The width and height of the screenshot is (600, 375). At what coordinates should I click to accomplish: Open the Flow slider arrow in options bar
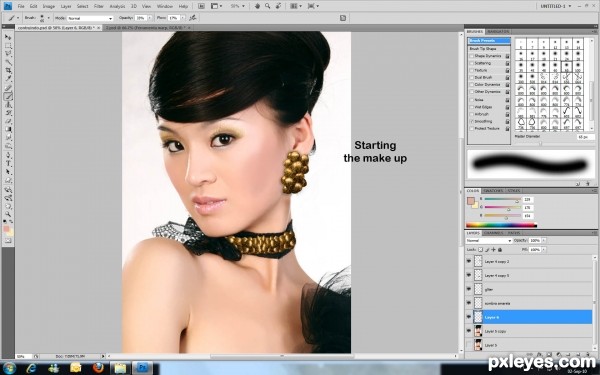pos(183,18)
